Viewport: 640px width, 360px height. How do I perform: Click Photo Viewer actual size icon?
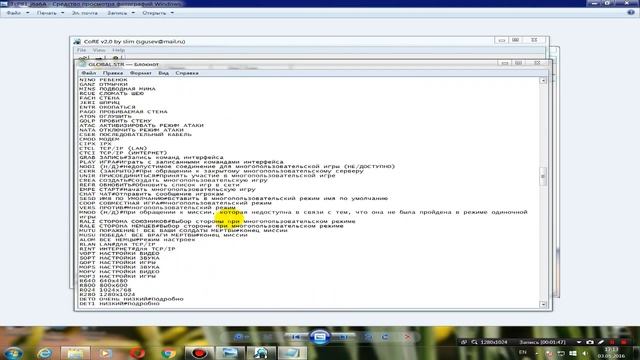point(267,337)
